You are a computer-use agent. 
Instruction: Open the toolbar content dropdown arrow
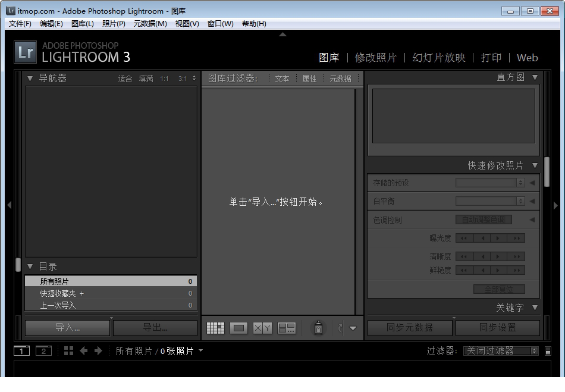point(353,328)
